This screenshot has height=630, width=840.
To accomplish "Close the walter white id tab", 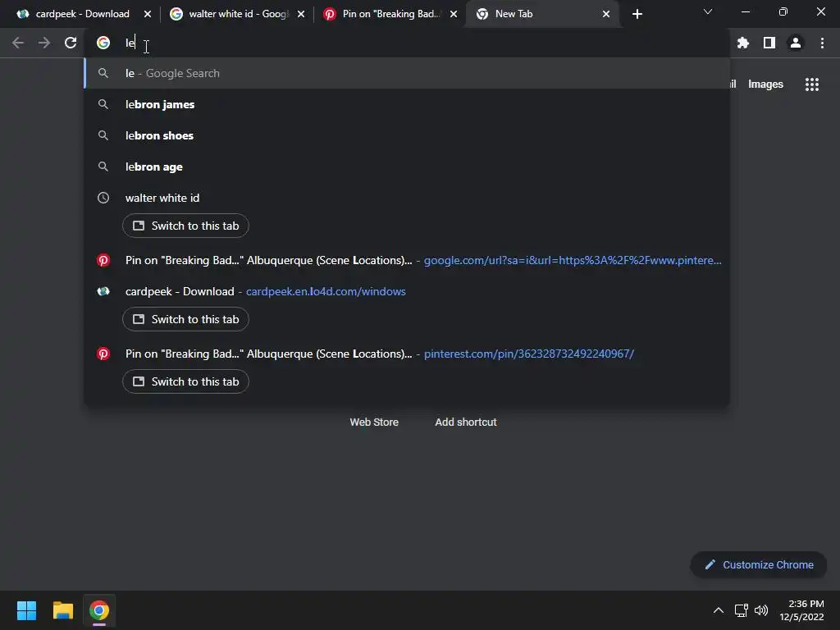I will [301, 14].
